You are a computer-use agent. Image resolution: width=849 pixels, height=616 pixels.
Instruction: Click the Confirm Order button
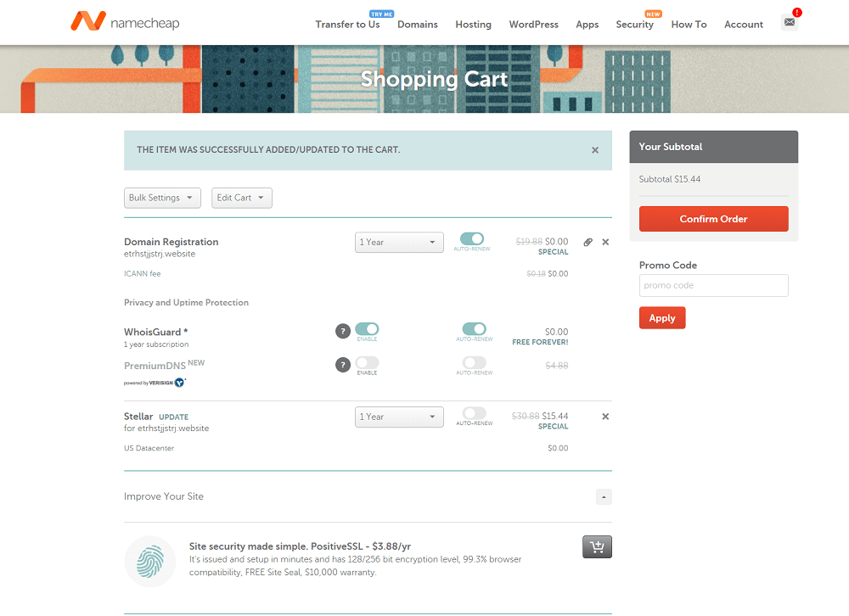click(x=714, y=219)
